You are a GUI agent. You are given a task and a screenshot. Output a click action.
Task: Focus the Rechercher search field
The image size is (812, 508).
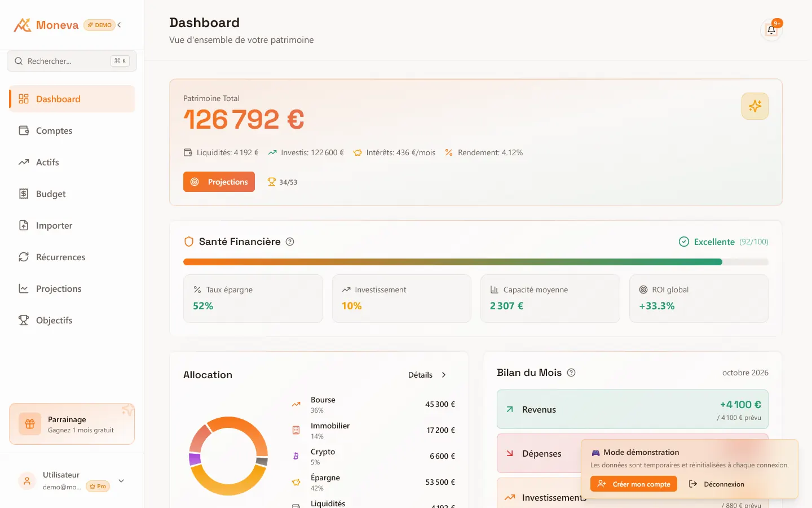click(72, 61)
